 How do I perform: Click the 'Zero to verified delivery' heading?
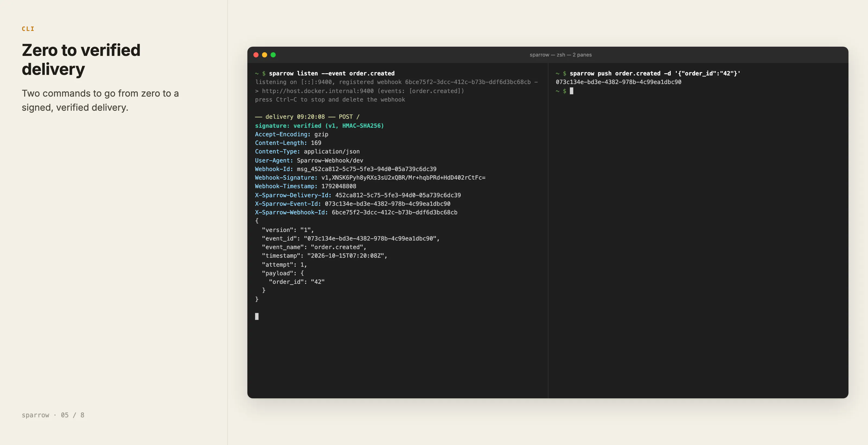click(81, 60)
